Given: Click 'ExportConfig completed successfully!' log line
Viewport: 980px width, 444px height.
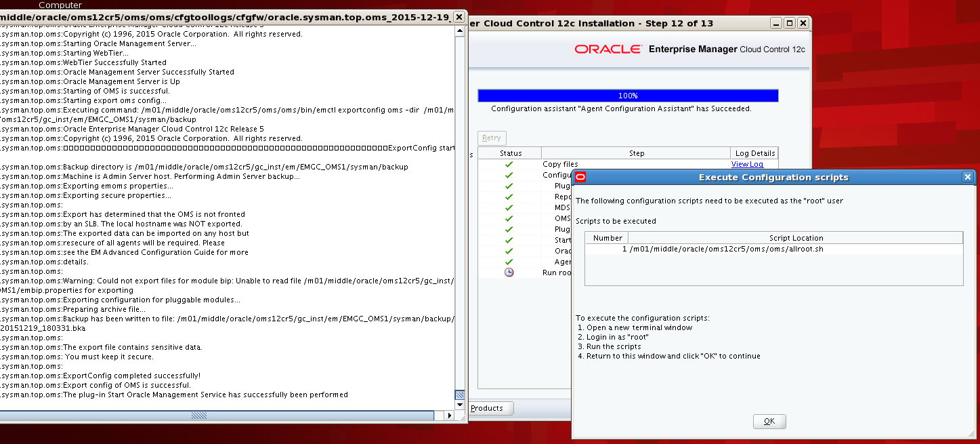Looking at the screenshot, I should 131,376.
